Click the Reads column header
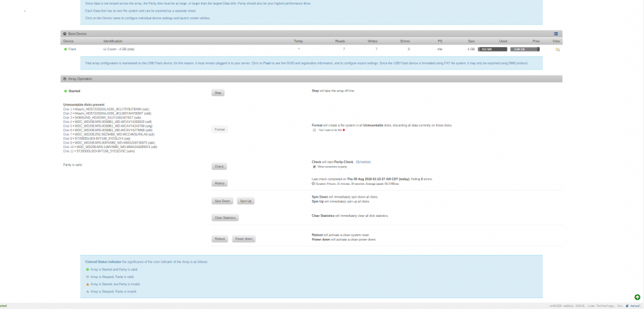Image resolution: width=644 pixels, height=309 pixels. point(340,41)
